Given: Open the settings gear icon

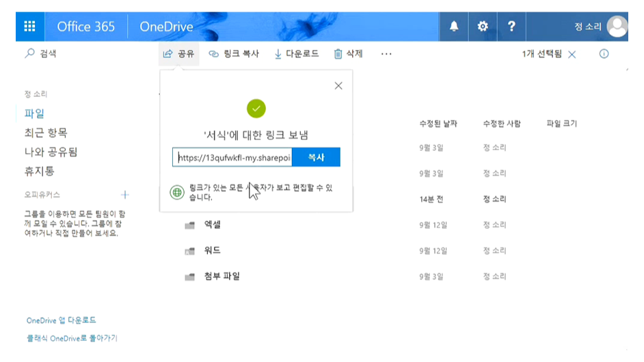Looking at the screenshot, I should (483, 27).
